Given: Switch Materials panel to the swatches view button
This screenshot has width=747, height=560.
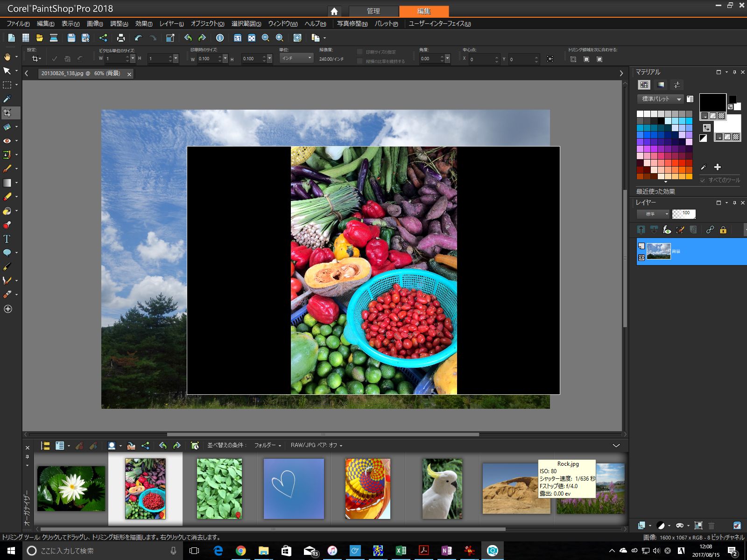Looking at the screenshot, I should (x=644, y=84).
